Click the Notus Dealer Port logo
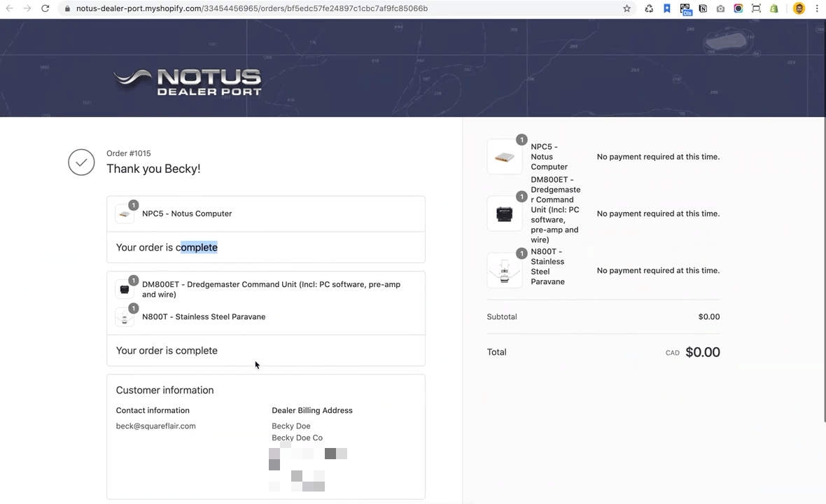This screenshot has height=504, width=826. 188,82
